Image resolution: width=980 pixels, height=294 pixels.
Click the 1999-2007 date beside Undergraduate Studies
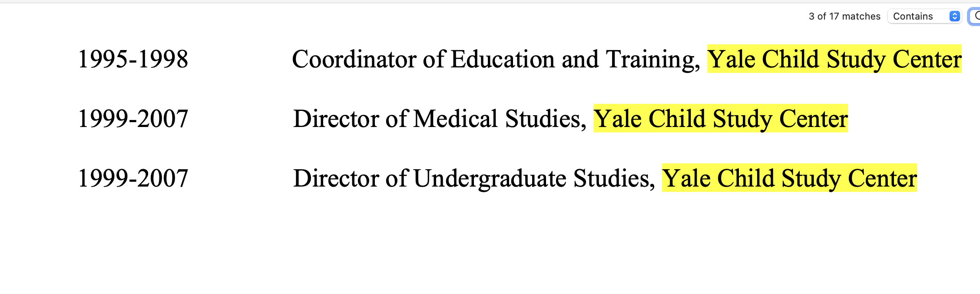click(x=133, y=178)
